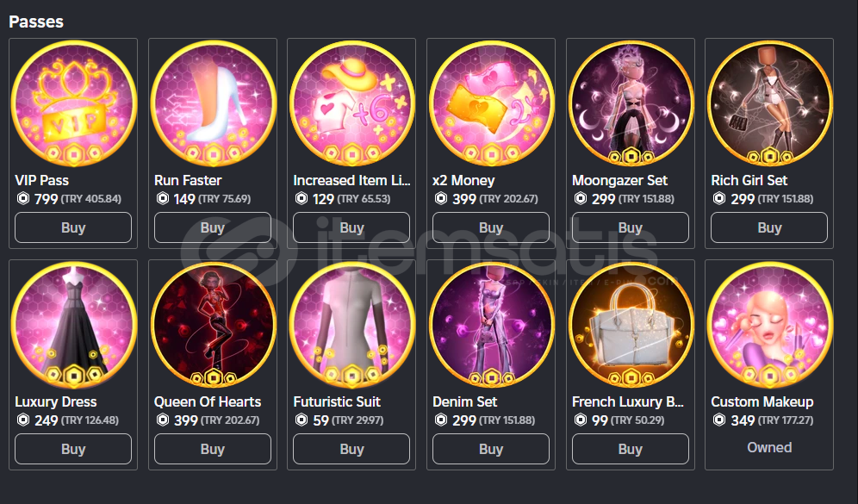Open the Queen Of Hearts title link

pos(208,401)
